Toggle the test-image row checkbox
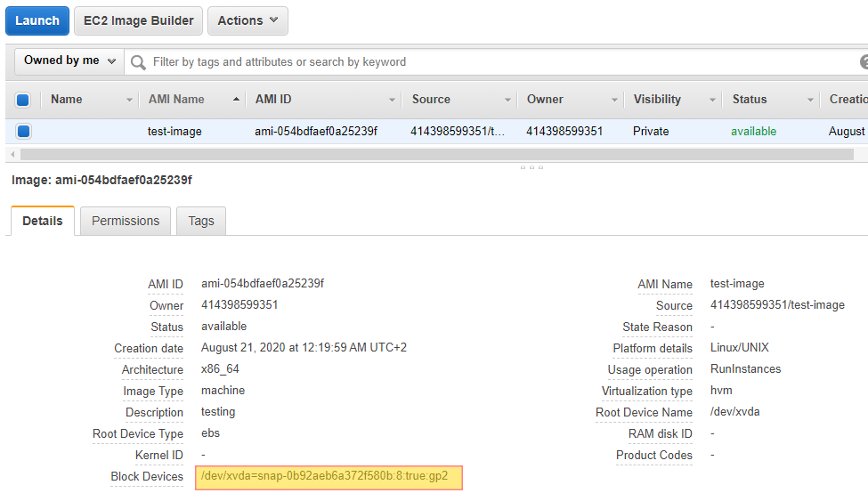 click(23, 131)
